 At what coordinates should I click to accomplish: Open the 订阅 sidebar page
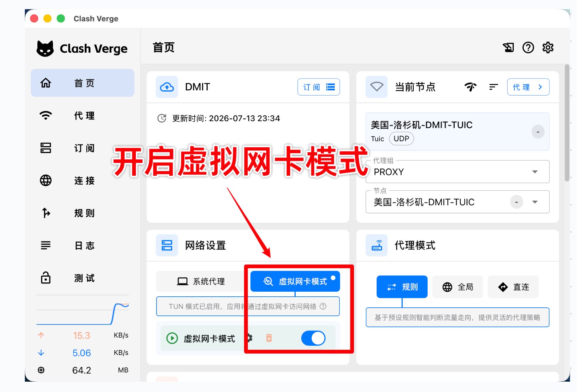(82, 148)
